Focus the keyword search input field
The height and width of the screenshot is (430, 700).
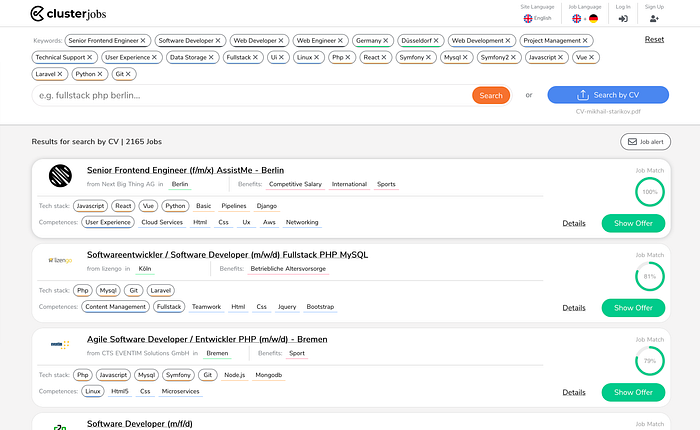point(252,96)
